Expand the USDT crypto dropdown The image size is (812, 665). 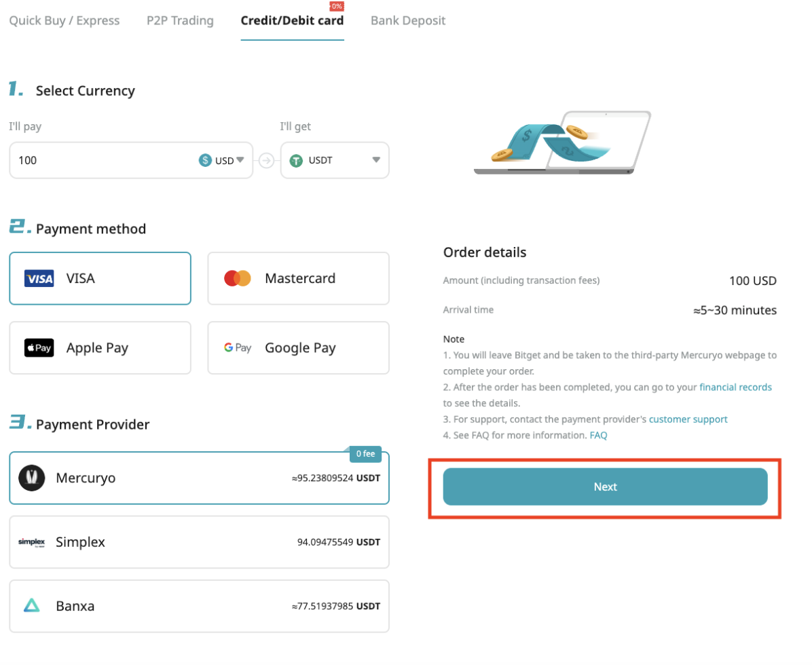[376, 161]
